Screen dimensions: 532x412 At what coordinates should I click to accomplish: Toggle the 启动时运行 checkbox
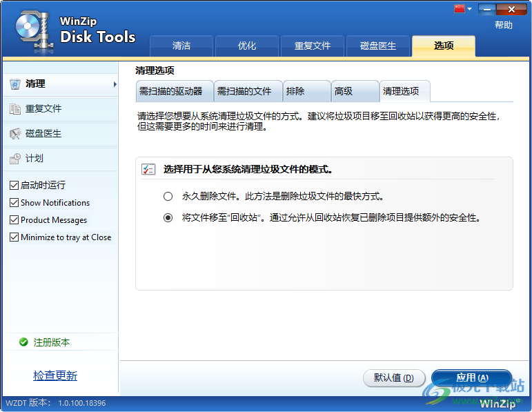[14, 186]
